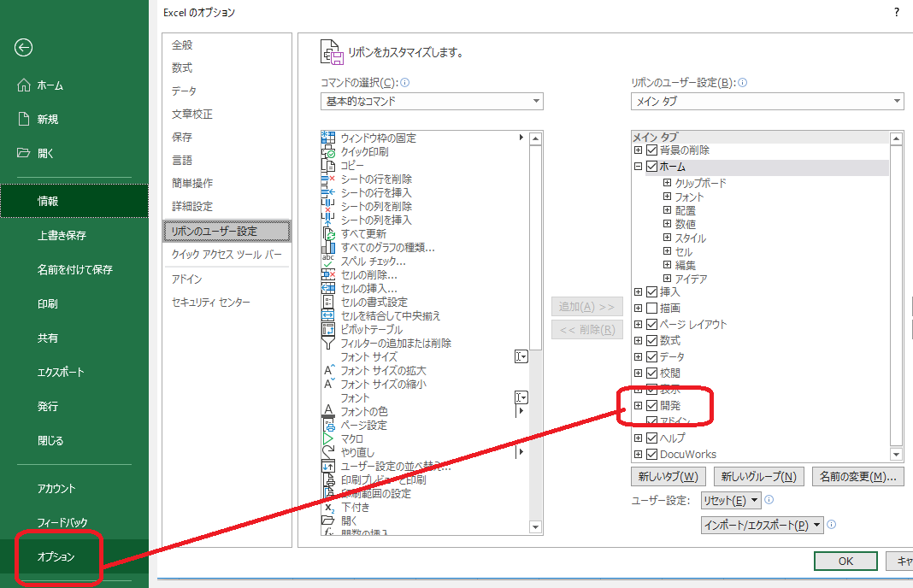Select ピボットテーブル command icon
The image size is (913, 588).
point(328,330)
